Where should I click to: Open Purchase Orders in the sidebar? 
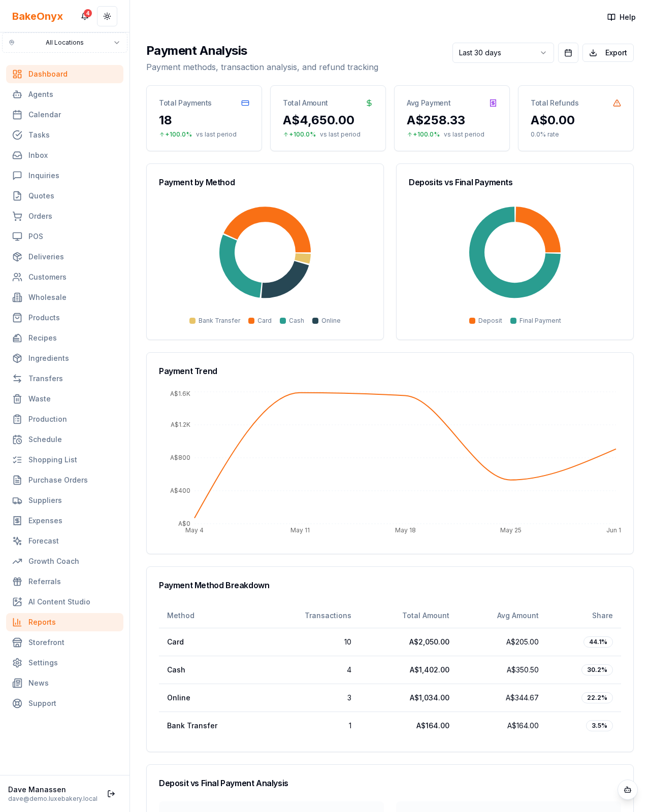[64, 480]
